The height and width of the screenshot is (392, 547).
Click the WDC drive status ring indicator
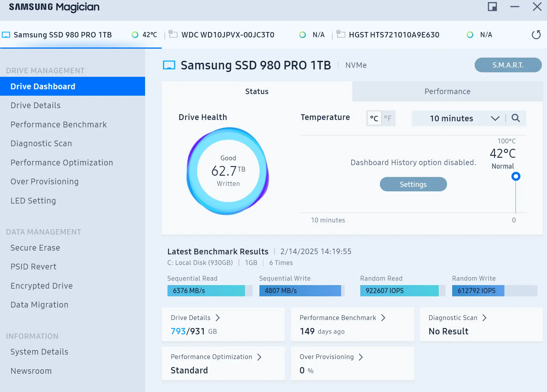tap(302, 35)
